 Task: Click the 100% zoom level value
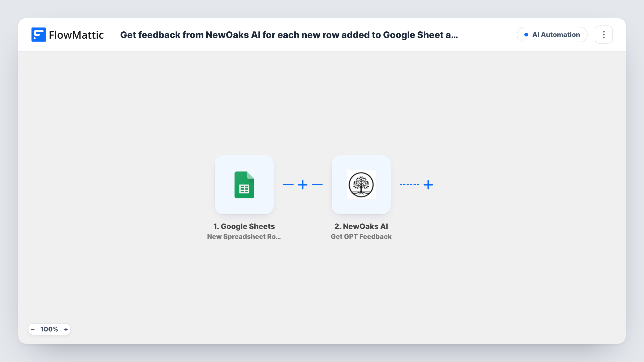point(49,329)
